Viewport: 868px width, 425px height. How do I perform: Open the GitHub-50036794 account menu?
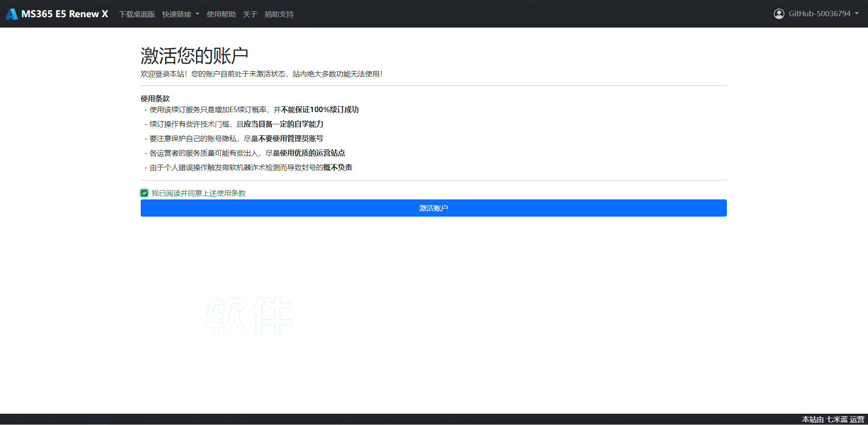click(819, 14)
